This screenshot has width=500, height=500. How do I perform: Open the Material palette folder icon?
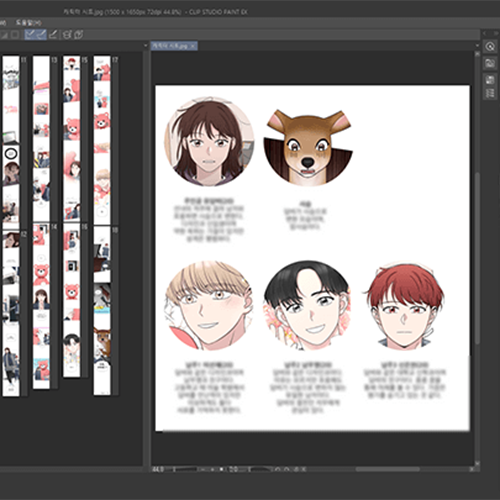tap(490, 63)
